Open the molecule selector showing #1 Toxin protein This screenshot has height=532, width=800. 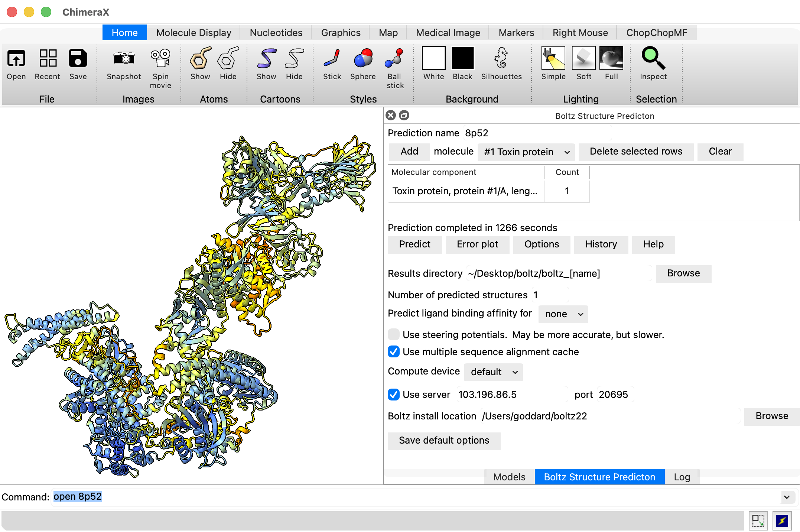(x=526, y=152)
